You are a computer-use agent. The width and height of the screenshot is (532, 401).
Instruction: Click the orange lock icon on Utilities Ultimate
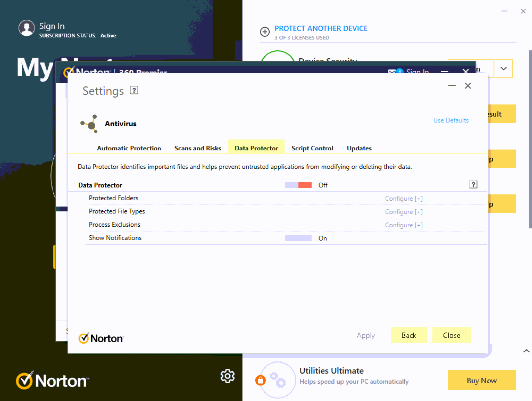[x=261, y=380]
